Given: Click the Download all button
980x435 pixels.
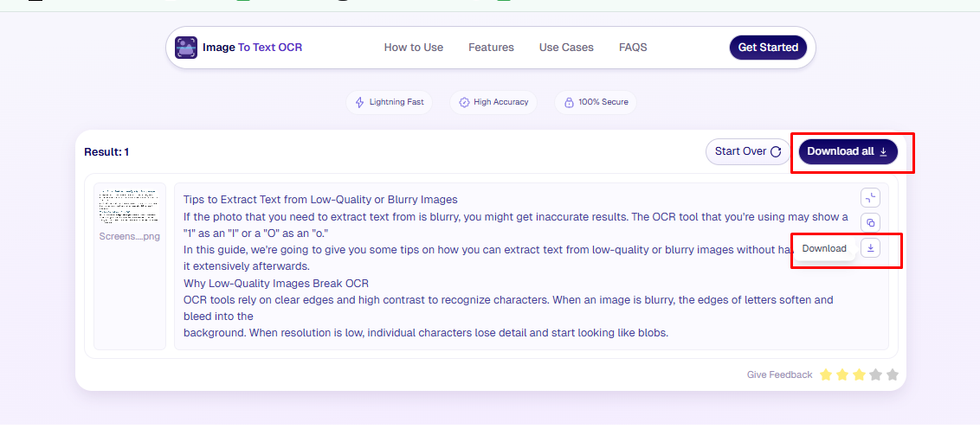Looking at the screenshot, I should coord(848,151).
